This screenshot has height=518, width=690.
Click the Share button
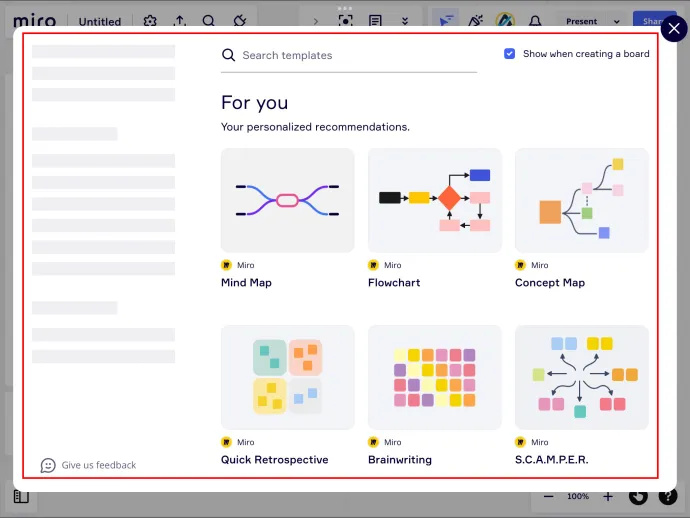pos(653,20)
